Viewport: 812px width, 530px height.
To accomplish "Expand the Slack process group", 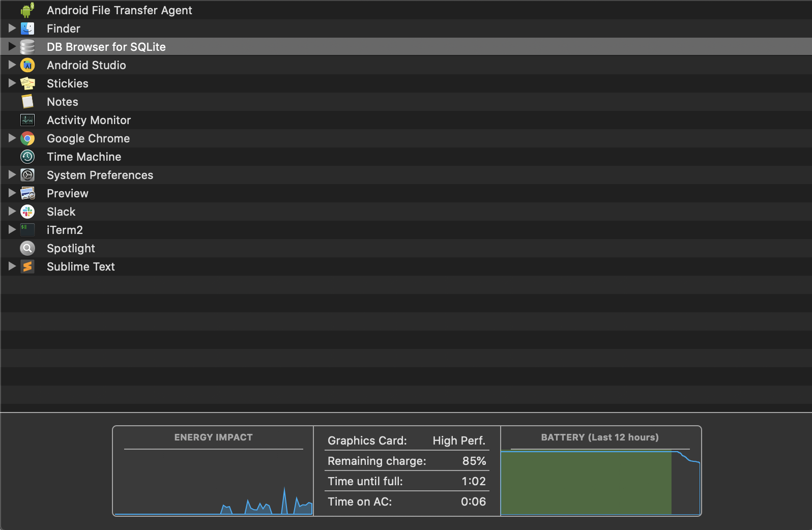I will click(12, 212).
